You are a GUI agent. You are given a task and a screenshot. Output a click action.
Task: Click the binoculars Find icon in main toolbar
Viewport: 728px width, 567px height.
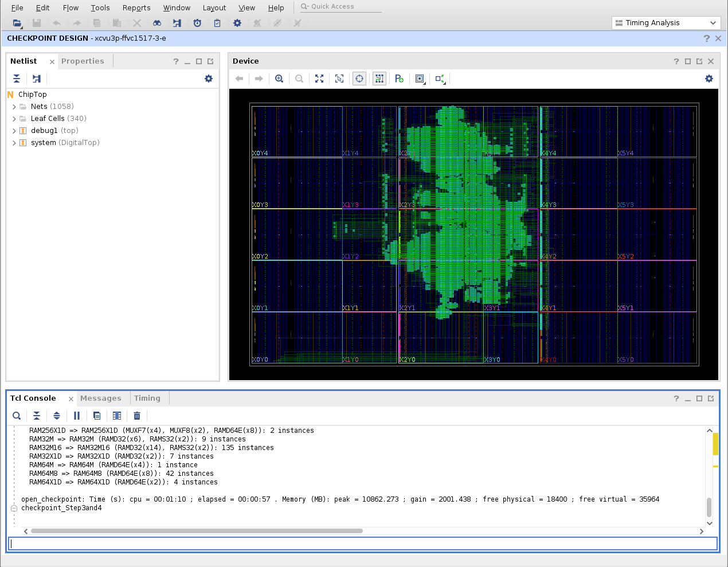[x=156, y=23]
